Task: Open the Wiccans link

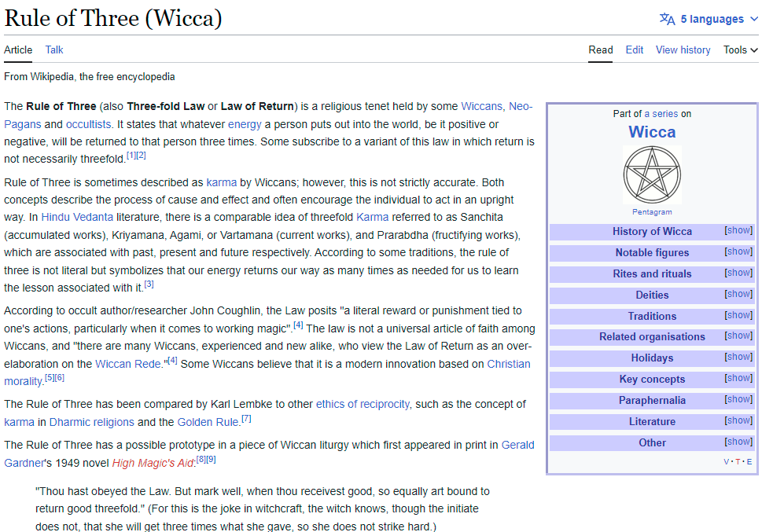Action: (481, 106)
